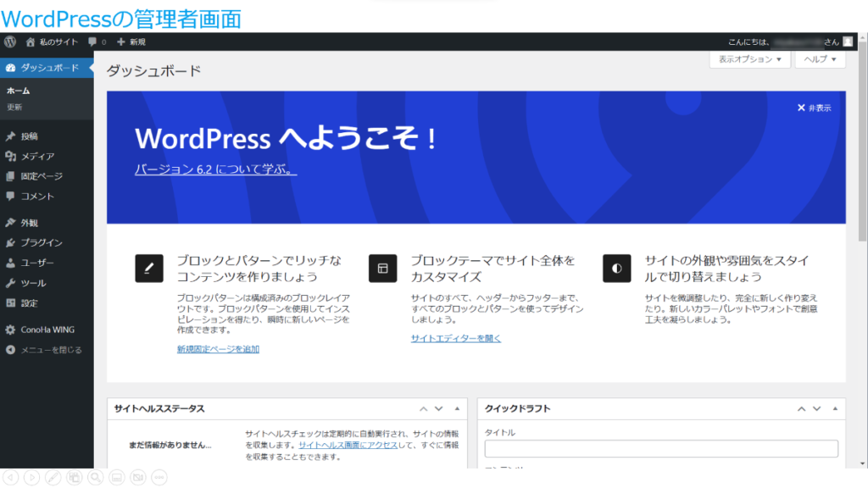
Task: Open バージョン 6.2 について学ぶ link
Action: (215, 169)
